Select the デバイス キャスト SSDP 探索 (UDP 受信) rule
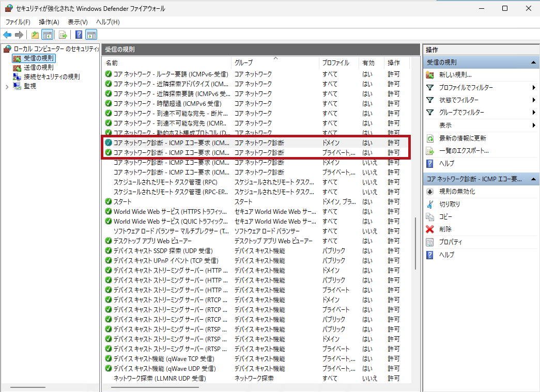The width and height of the screenshot is (540, 392). click(257, 251)
